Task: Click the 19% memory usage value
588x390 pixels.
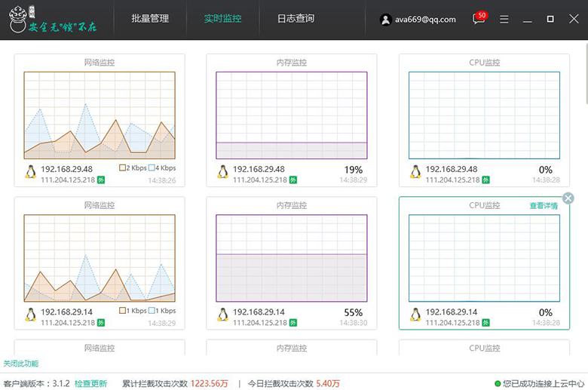Action: coord(354,170)
